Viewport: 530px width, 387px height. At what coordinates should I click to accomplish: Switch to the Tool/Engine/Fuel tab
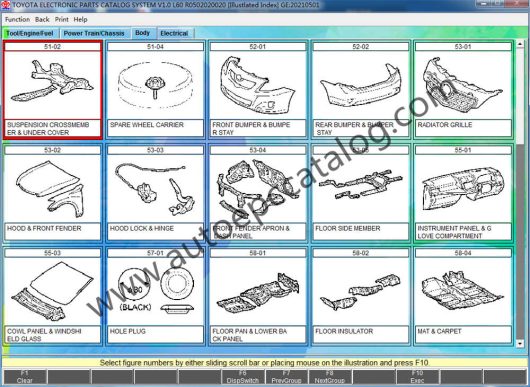[x=30, y=33]
